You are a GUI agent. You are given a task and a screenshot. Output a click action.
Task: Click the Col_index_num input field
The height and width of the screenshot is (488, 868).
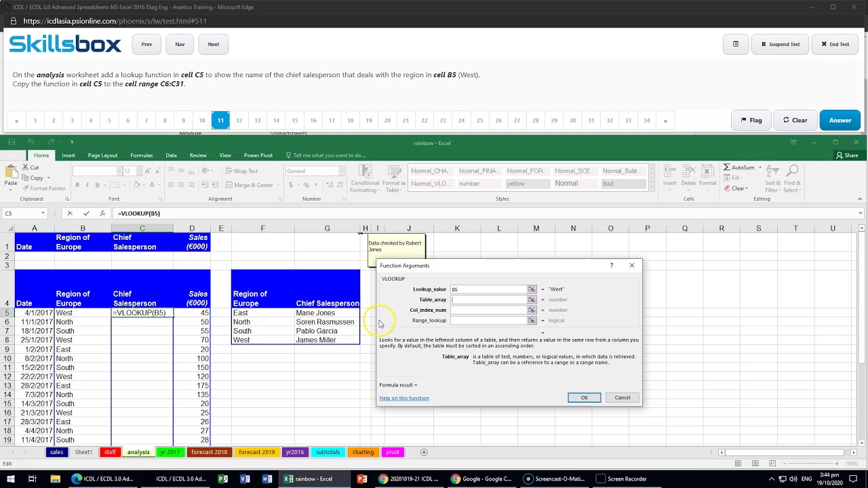(x=488, y=310)
